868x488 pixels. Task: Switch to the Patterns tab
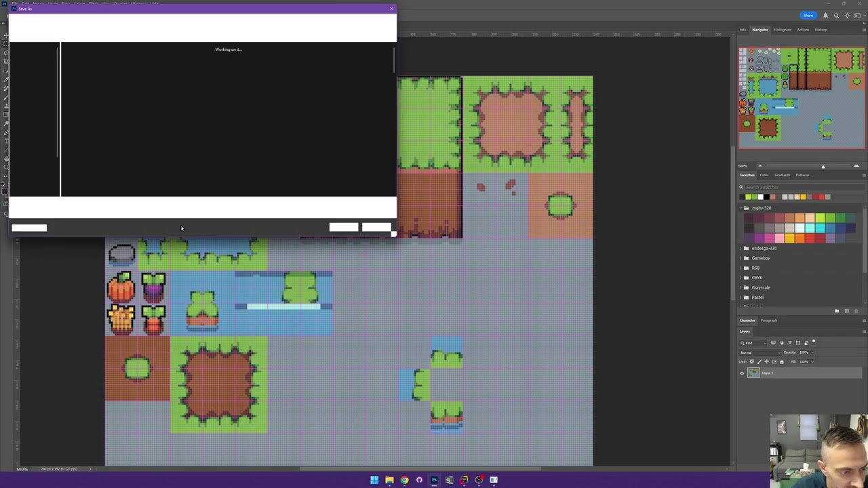[x=803, y=175]
